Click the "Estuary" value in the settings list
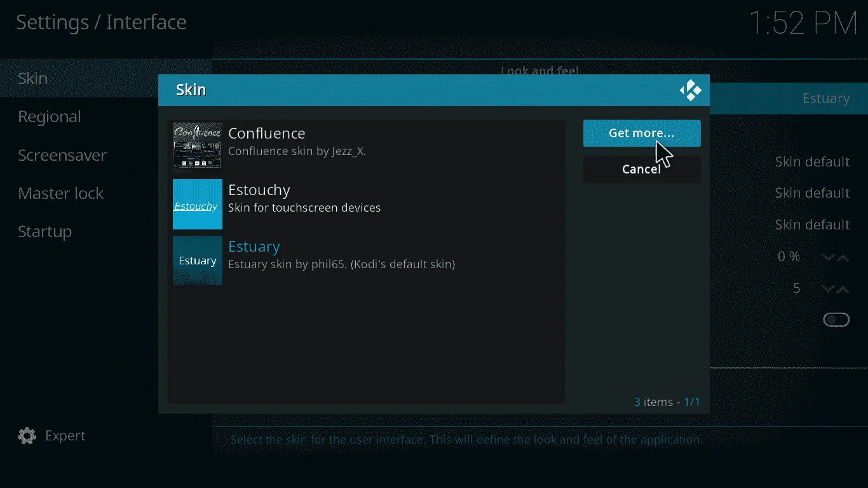Viewport: 868px width, 488px height. pyautogui.click(x=826, y=98)
